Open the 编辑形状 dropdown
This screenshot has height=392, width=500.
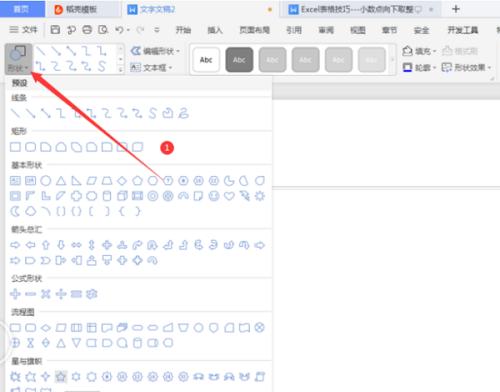[x=155, y=51]
